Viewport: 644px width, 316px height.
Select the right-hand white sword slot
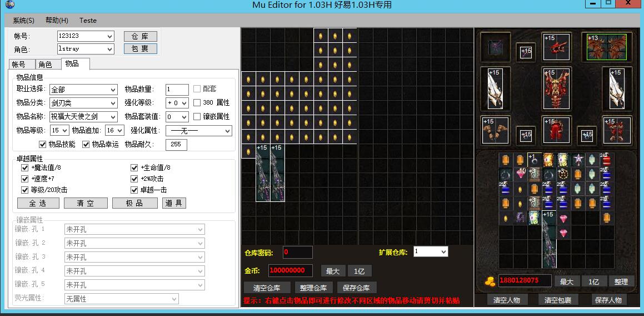point(617,89)
